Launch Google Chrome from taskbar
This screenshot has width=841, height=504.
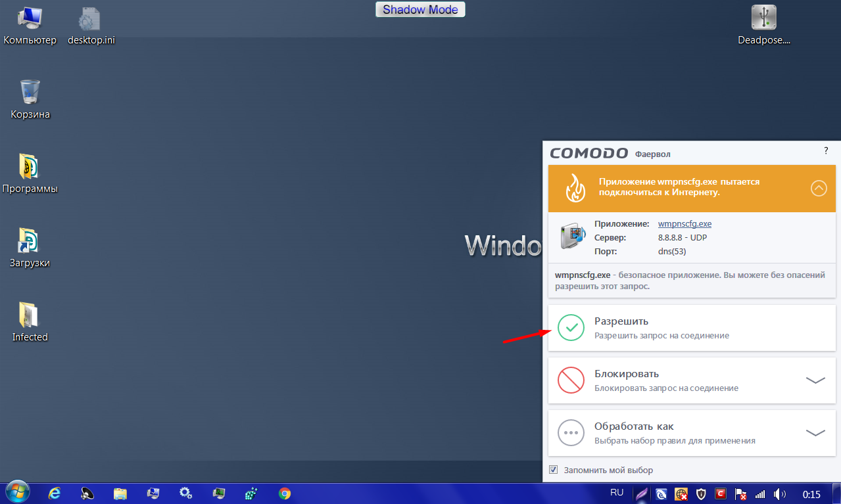coord(285,493)
